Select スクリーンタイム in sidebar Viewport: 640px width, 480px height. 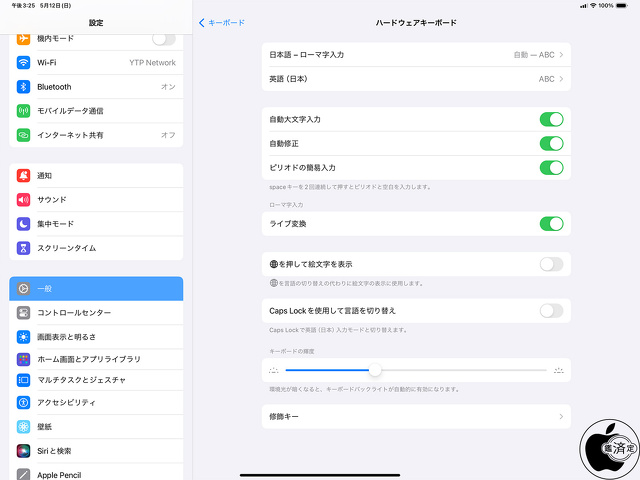pyautogui.click(x=96, y=248)
